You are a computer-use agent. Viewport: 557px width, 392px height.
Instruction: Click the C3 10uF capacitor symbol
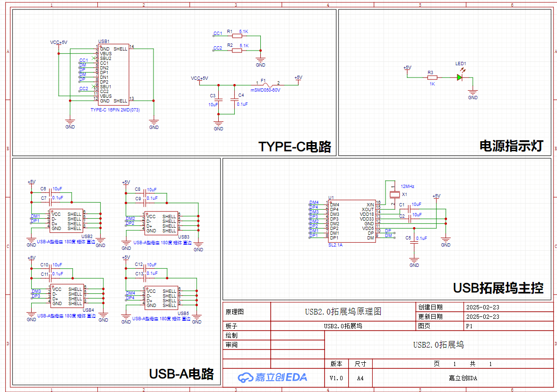(218, 100)
